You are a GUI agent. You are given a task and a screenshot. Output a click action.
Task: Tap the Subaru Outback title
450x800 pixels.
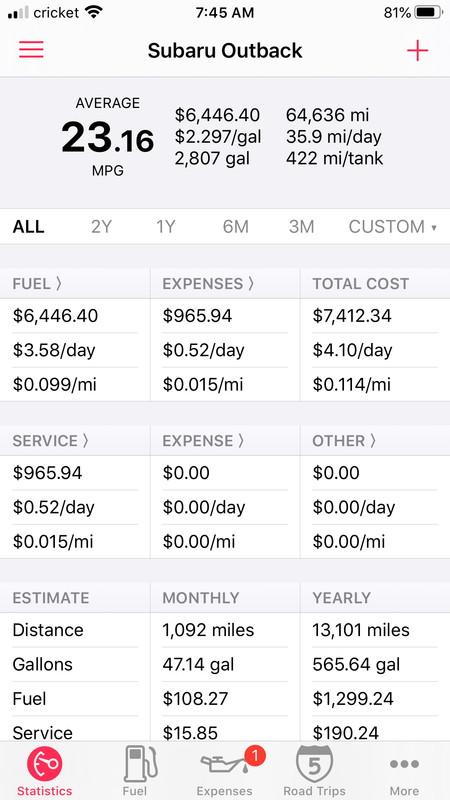pyautogui.click(x=225, y=51)
